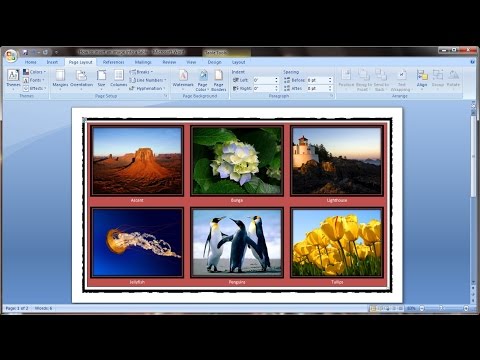
Task: Click Bring to Front in Arrange
Action: 364,80
